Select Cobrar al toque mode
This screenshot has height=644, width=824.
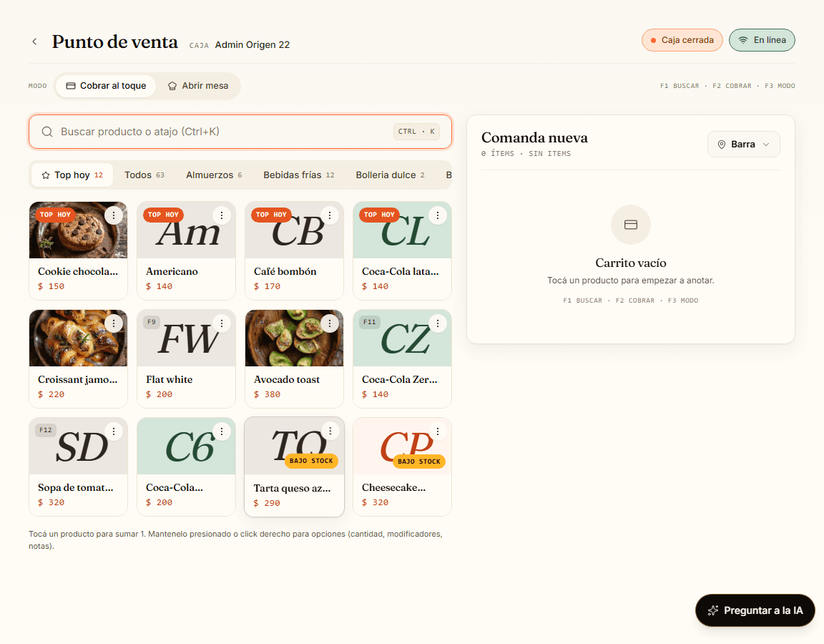106,86
